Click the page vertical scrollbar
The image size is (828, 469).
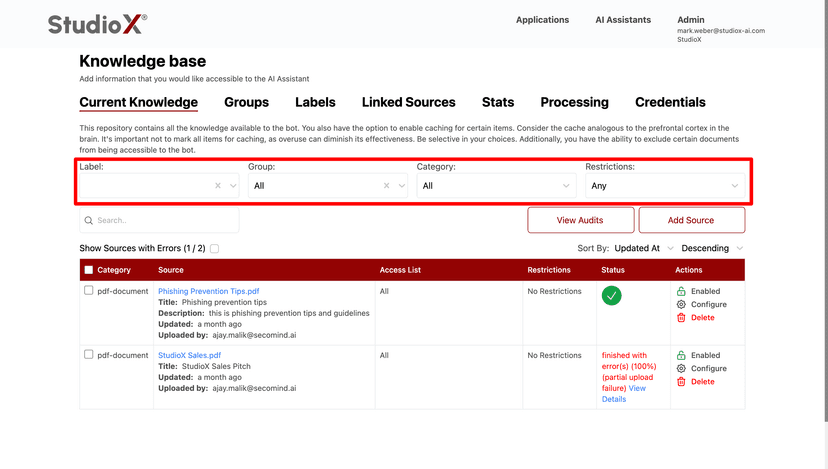pyautogui.click(x=825, y=211)
